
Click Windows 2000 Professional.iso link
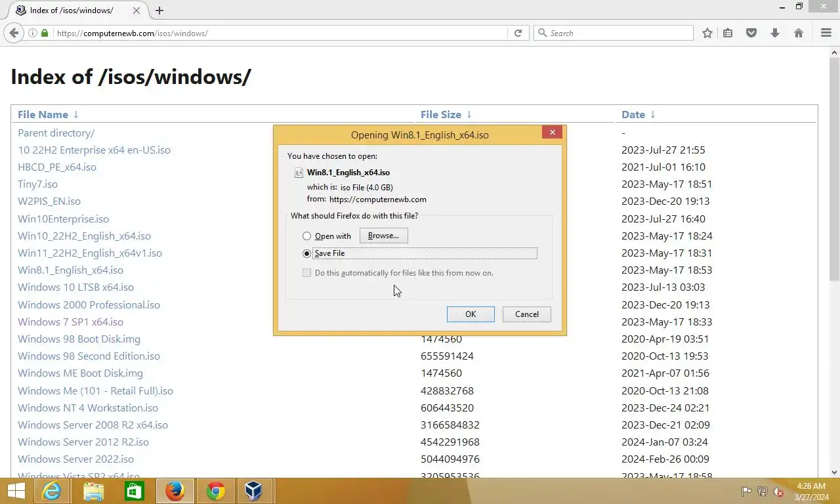89,304
